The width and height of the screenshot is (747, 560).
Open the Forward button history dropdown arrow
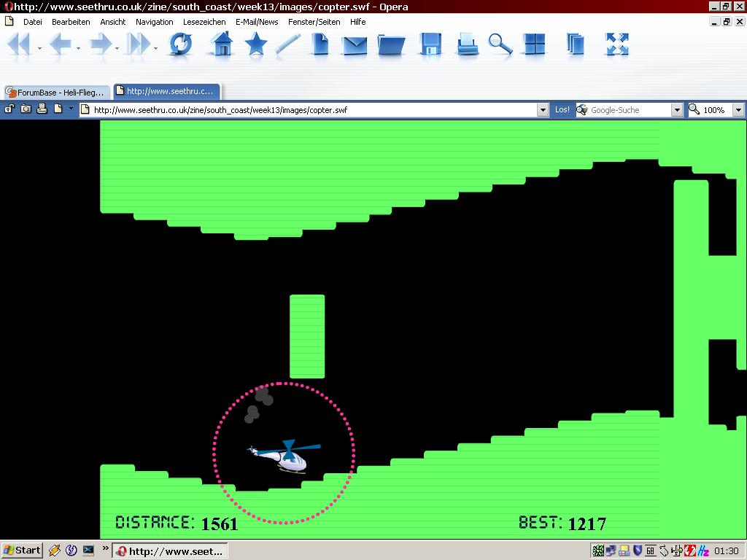(117, 48)
